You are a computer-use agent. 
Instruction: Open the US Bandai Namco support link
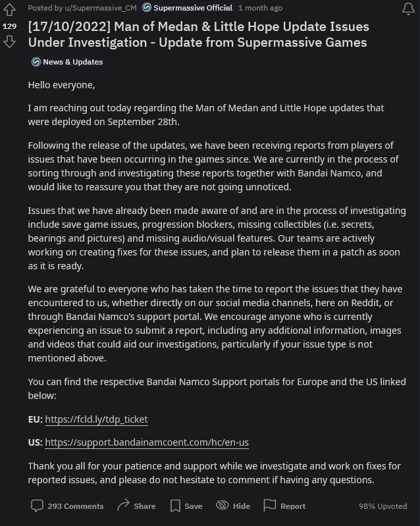(x=147, y=442)
